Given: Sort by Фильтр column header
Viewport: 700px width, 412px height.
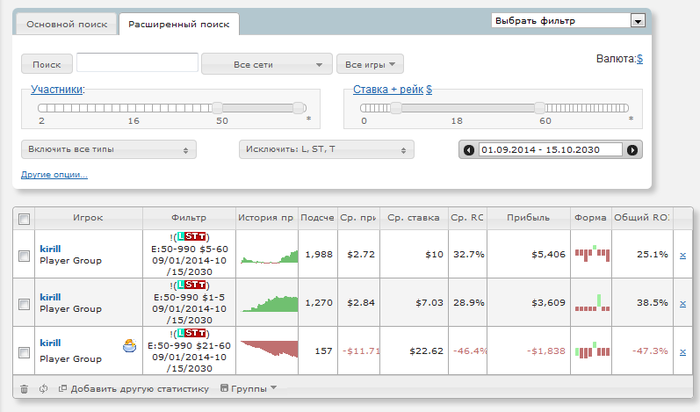Looking at the screenshot, I should click(x=189, y=218).
